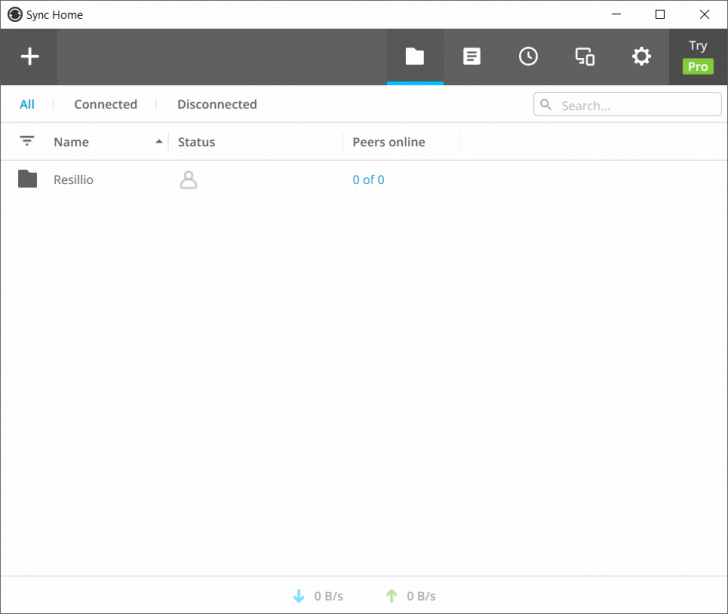Open the column filter icon beside Name
The height and width of the screenshot is (614, 728).
pyautogui.click(x=27, y=141)
